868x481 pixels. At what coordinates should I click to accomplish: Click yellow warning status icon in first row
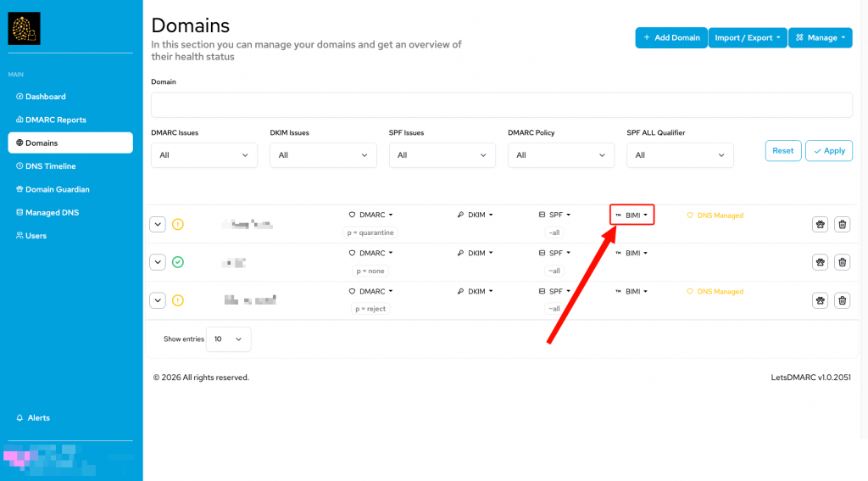pos(178,225)
